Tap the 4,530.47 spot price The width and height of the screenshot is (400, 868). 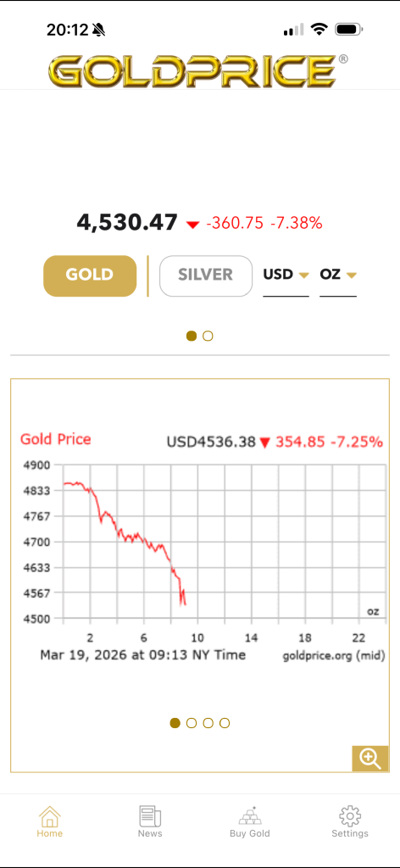127,223
